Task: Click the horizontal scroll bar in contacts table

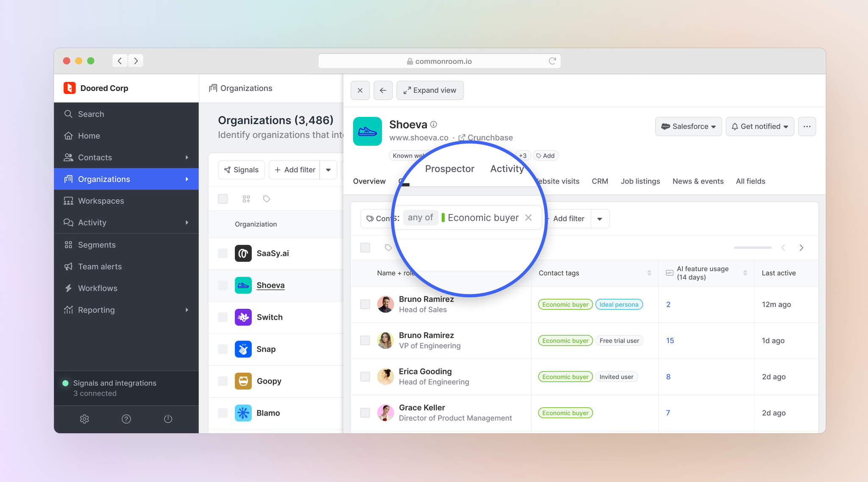Action: coord(752,247)
